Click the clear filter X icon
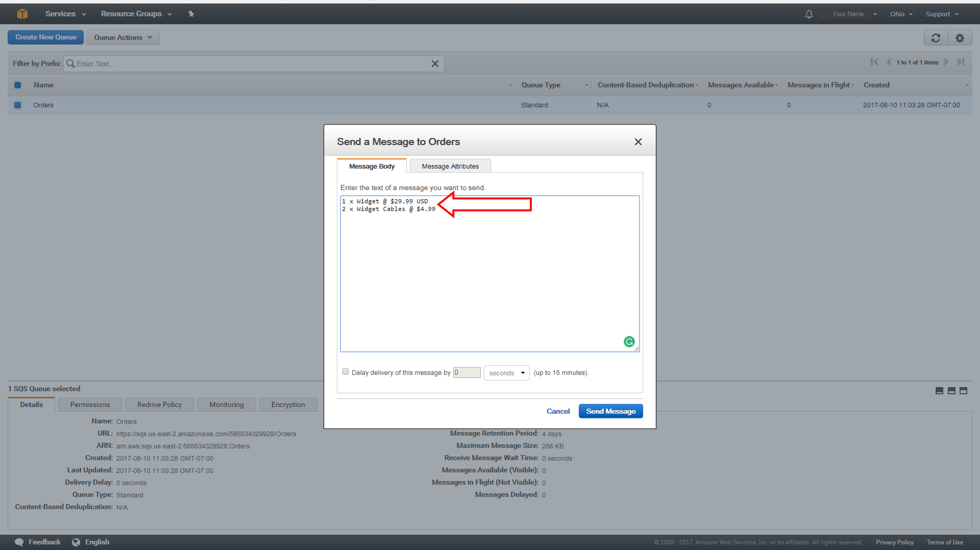 [x=435, y=63]
